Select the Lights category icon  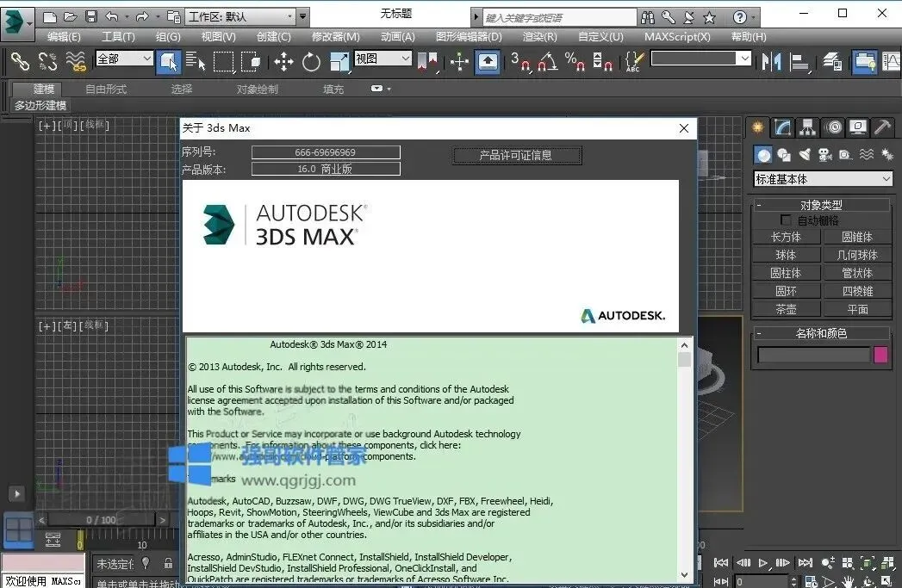pos(804,154)
